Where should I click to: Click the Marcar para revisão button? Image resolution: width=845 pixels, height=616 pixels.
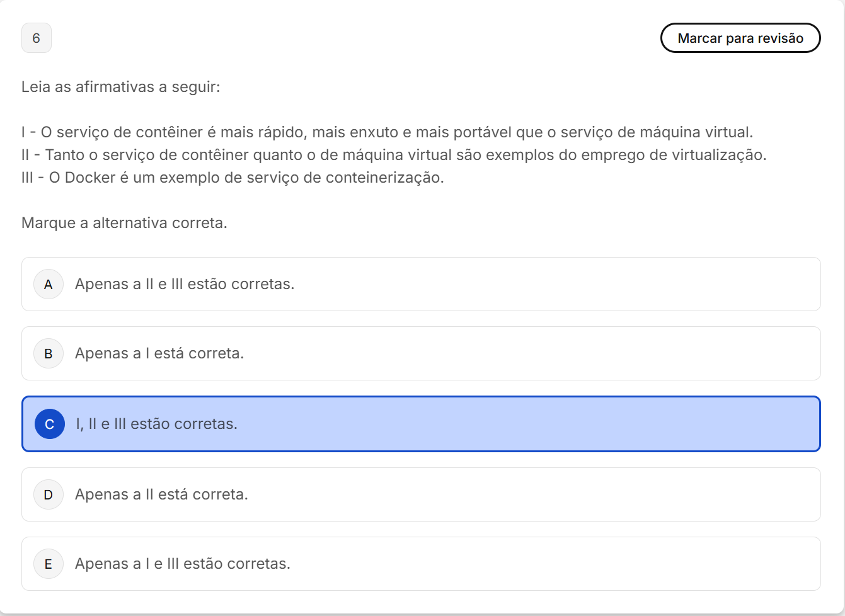pyautogui.click(x=740, y=38)
